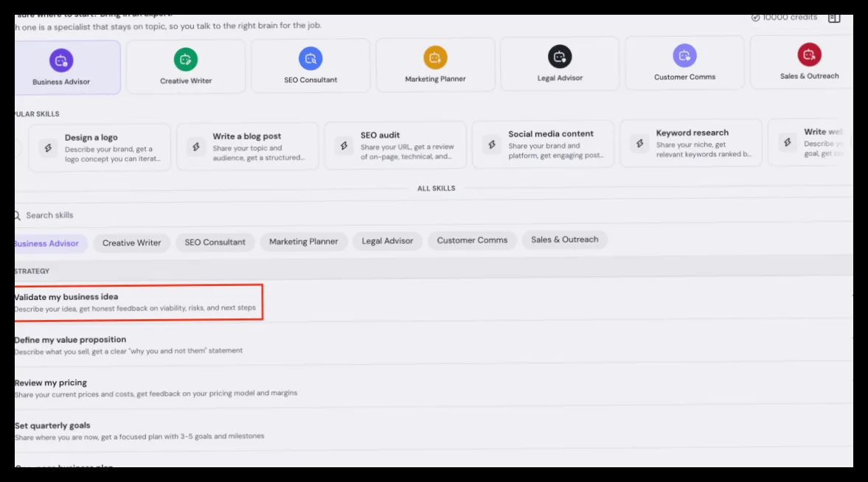Click the lightning icon on SEO audit
The width and height of the screenshot is (868, 482).
[x=344, y=145]
